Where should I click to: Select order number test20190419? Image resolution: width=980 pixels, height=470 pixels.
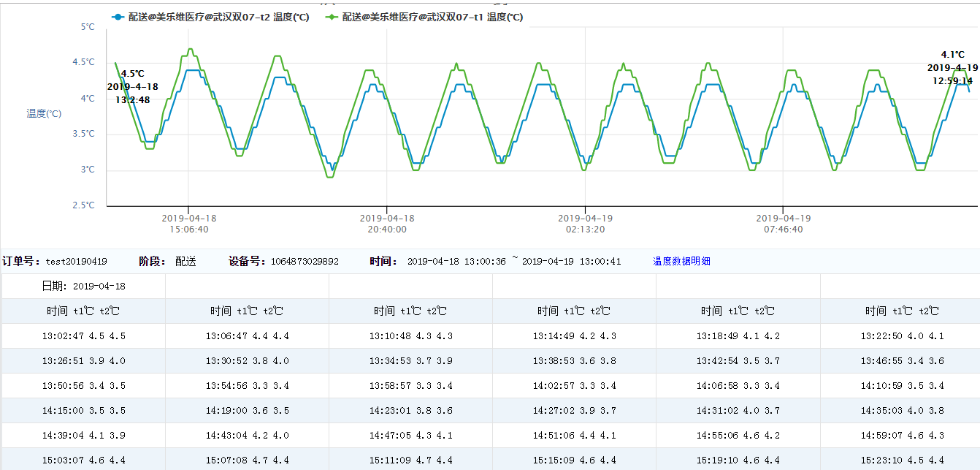pyautogui.click(x=77, y=262)
